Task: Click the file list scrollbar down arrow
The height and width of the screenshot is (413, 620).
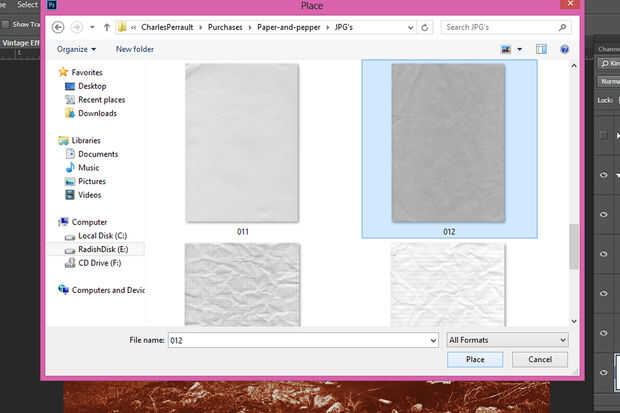Action: 574,322
